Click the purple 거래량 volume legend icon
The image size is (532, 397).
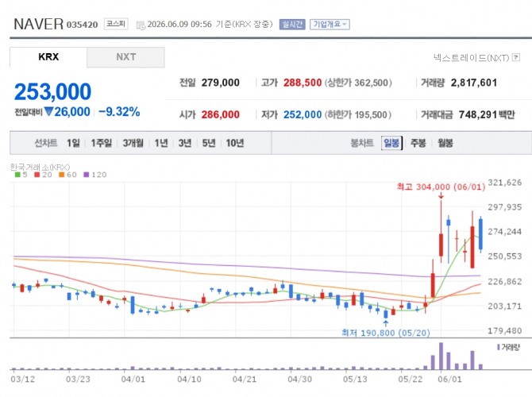point(499,347)
